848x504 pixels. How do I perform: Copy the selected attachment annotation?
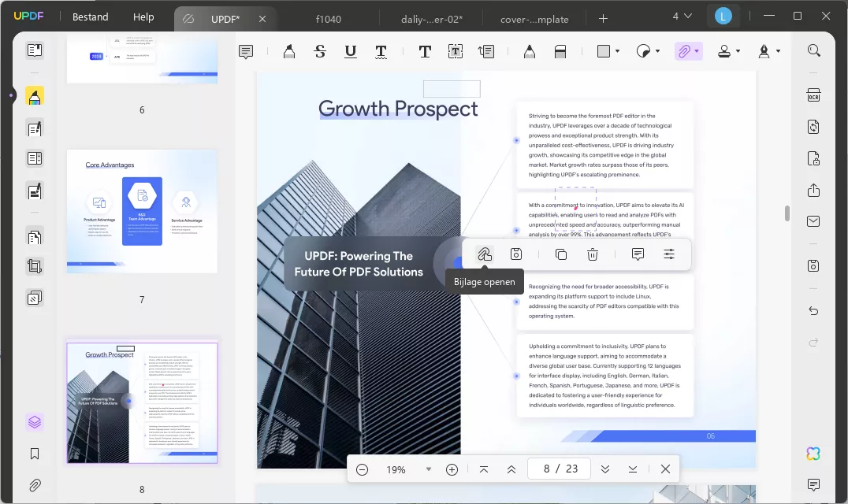(x=561, y=254)
